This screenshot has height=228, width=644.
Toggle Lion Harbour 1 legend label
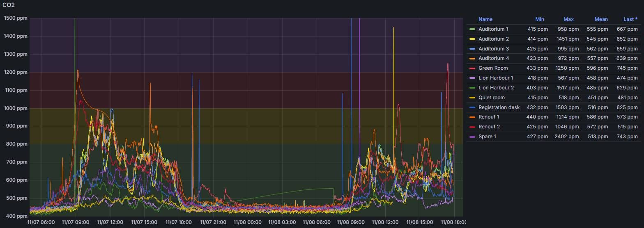495,78
